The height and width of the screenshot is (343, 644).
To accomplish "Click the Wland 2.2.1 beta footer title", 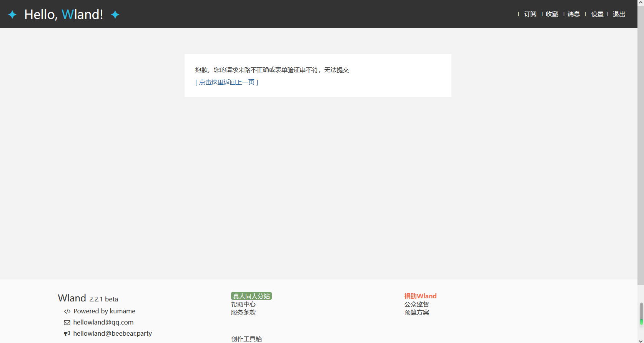I will tap(88, 298).
